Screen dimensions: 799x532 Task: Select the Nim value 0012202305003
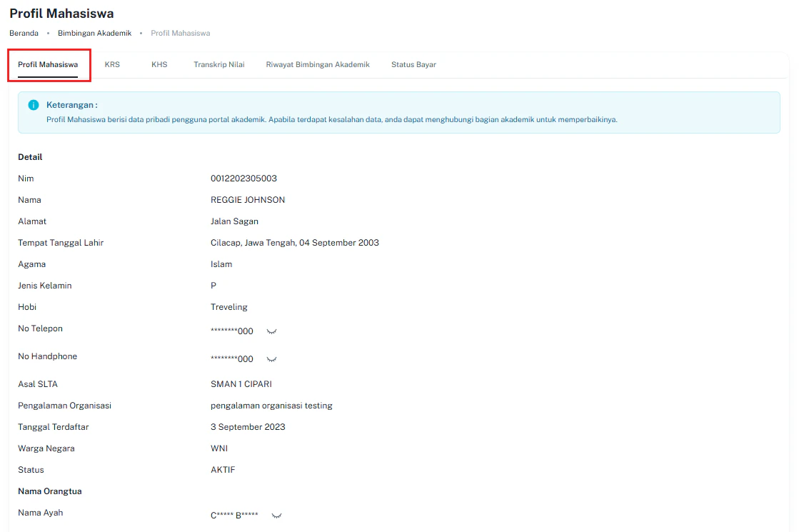[243, 179]
